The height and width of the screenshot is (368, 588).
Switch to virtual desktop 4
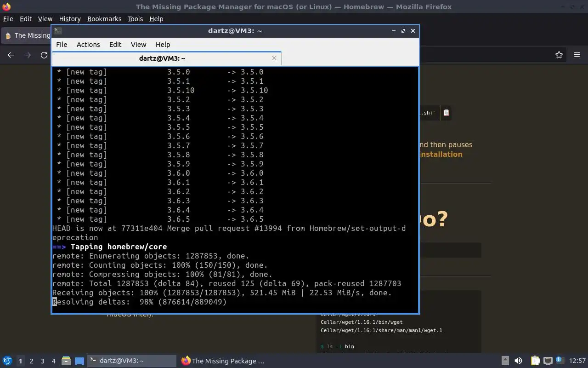(x=53, y=361)
